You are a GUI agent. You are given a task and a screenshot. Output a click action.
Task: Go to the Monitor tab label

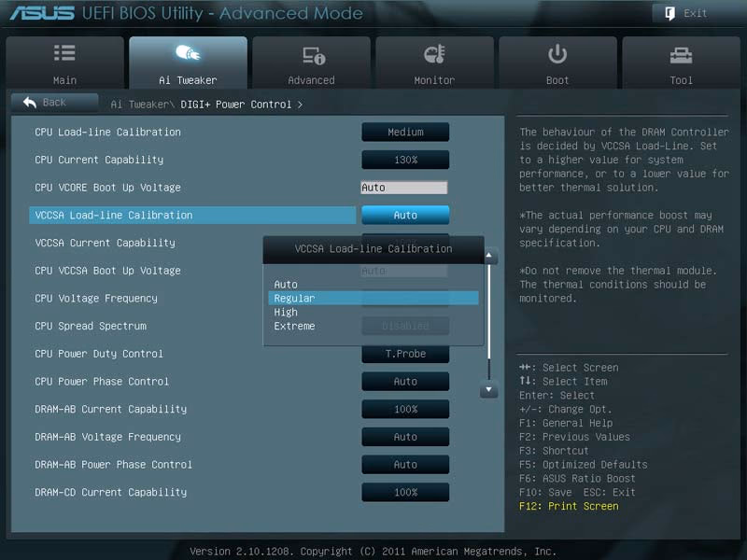pyautogui.click(x=434, y=80)
